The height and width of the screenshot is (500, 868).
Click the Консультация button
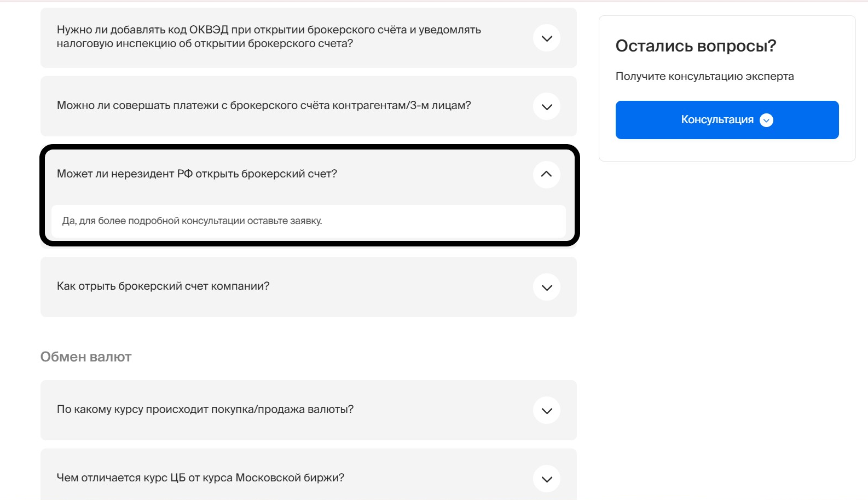click(727, 119)
